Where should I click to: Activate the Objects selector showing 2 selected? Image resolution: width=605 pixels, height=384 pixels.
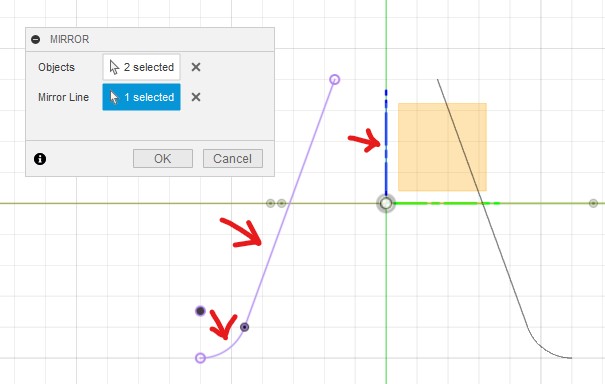141,67
